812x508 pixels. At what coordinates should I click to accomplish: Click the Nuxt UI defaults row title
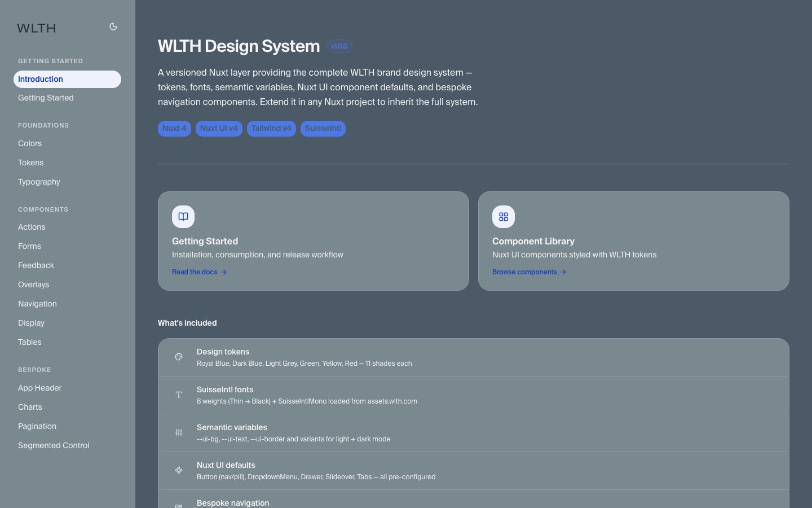point(226,465)
